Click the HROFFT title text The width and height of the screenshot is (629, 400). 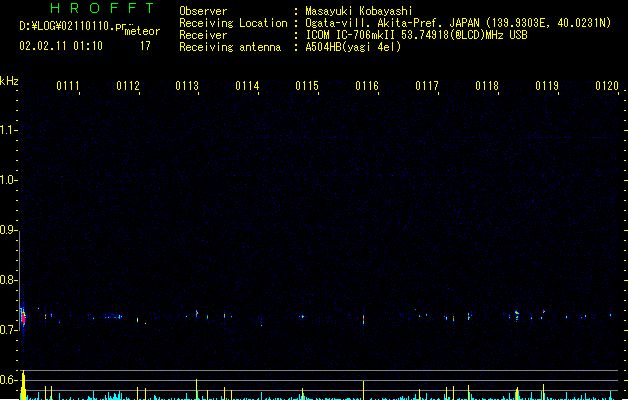pos(103,8)
